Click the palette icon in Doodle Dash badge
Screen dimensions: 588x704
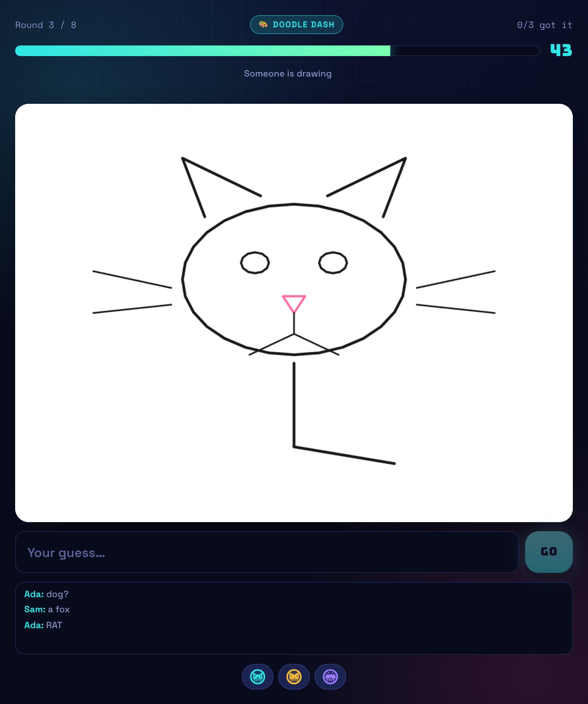tap(263, 25)
